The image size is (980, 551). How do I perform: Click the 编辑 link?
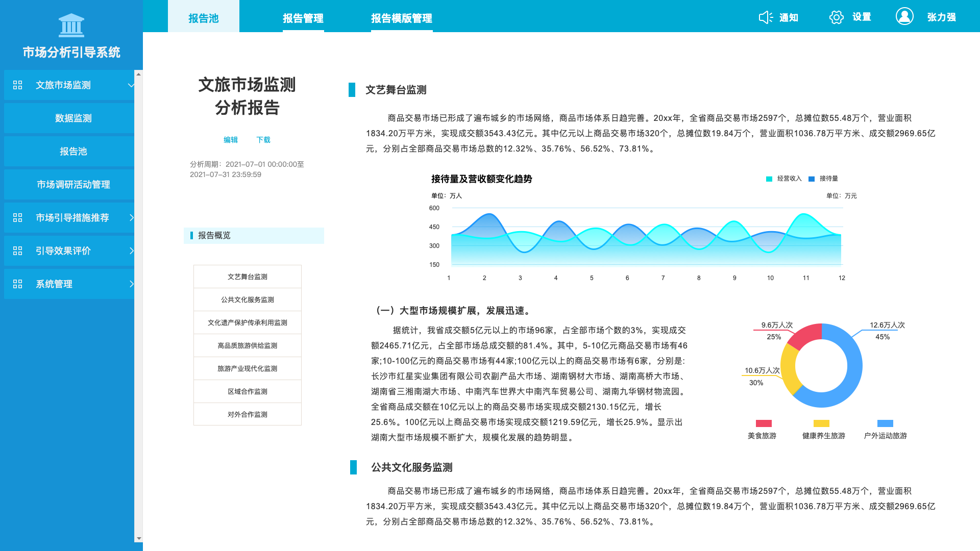pyautogui.click(x=231, y=140)
